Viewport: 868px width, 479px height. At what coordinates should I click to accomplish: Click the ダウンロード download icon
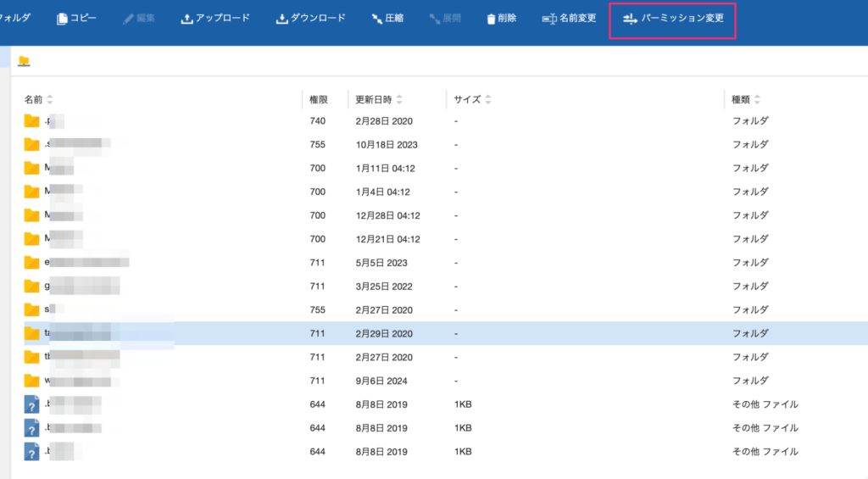(x=282, y=19)
